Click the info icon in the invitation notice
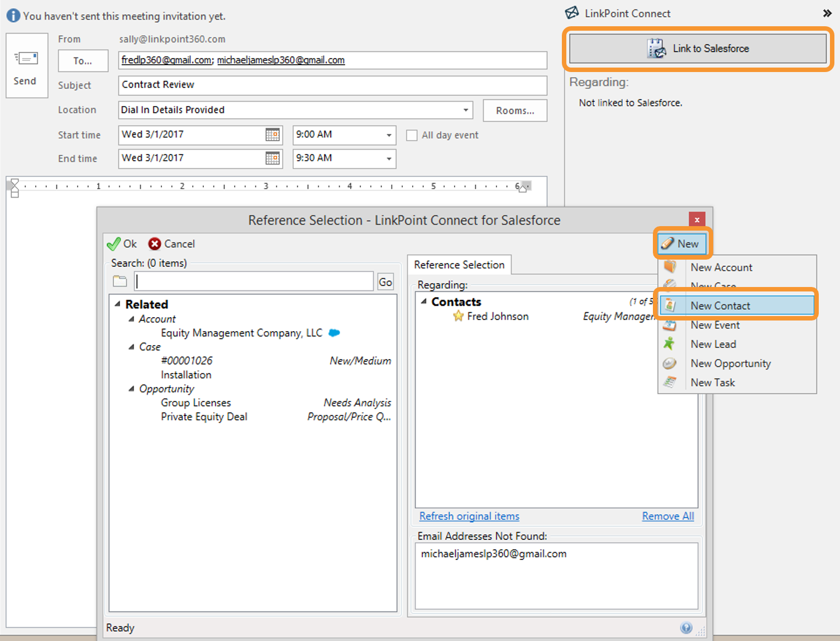The width and height of the screenshot is (840, 641). click(x=13, y=16)
